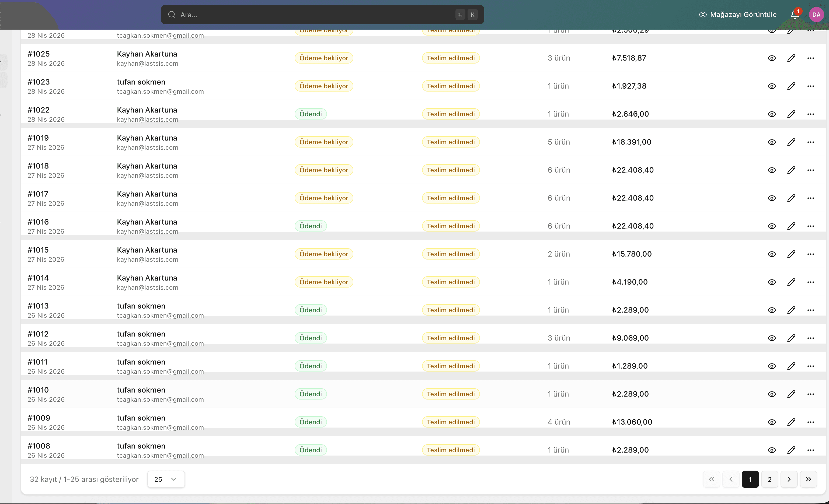Image resolution: width=829 pixels, height=504 pixels.
Task: Select current page 1 button
Action: (750, 479)
